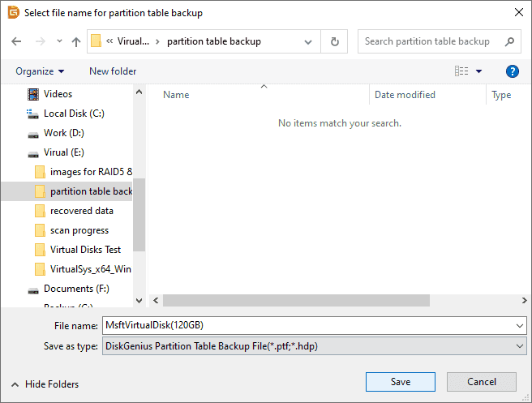Expand the Save as type dropdown
This screenshot has width=532, height=403.
click(x=520, y=346)
